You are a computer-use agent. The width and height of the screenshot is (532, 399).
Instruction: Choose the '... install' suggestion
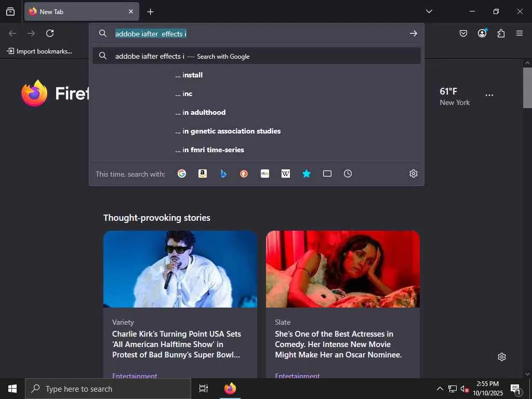pyautogui.click(x=257, y=75)
